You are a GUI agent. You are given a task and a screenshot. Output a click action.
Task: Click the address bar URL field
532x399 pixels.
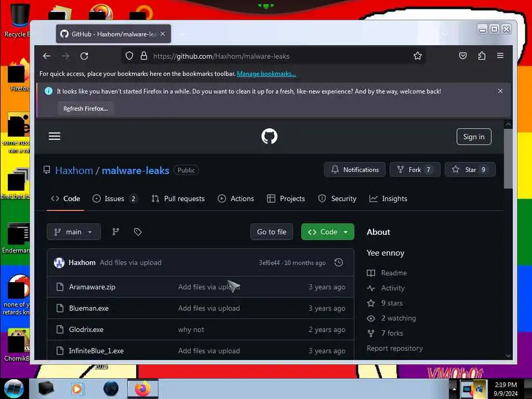pos(273,56)
